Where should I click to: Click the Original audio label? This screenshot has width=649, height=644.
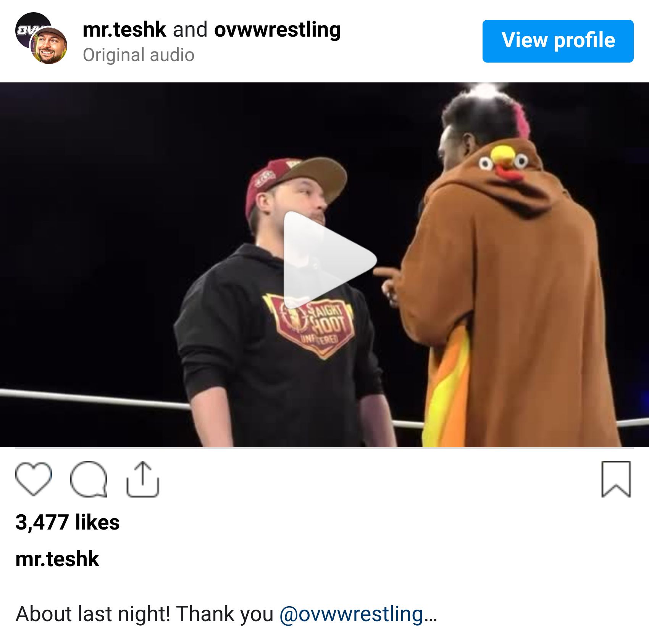(139, 55)
